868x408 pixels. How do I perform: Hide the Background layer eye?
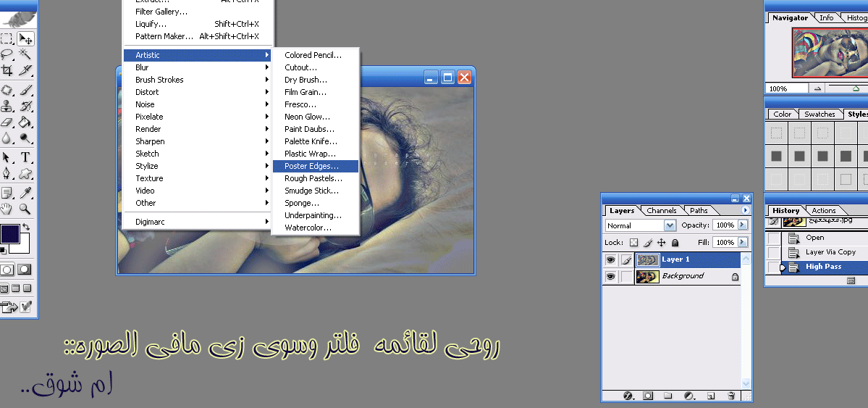tap(610, 276)
